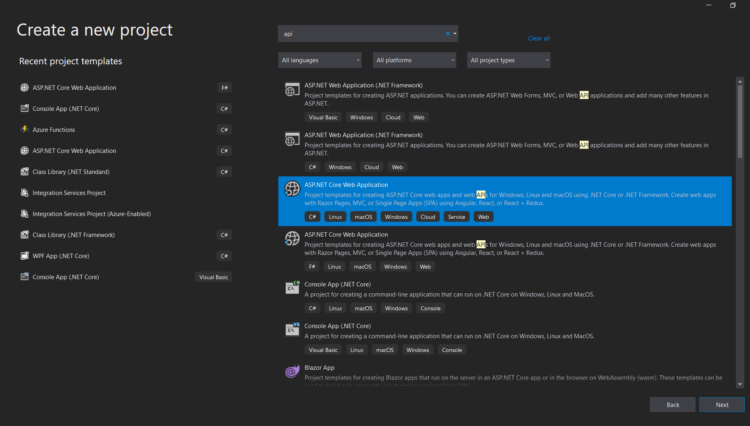Select the Blazor App template title
Viewport: 750px width, 426px height.
[319, 368]
